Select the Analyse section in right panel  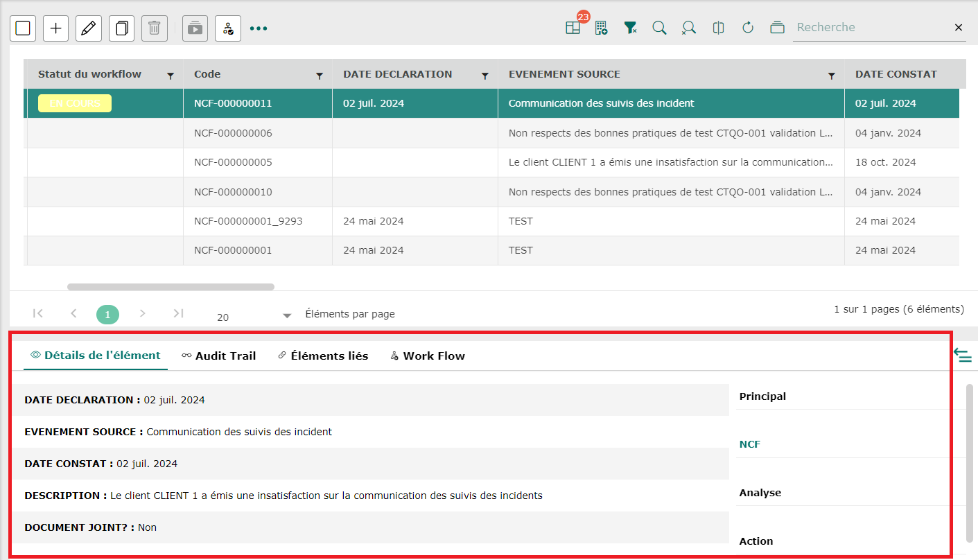(x=760, y=493)
